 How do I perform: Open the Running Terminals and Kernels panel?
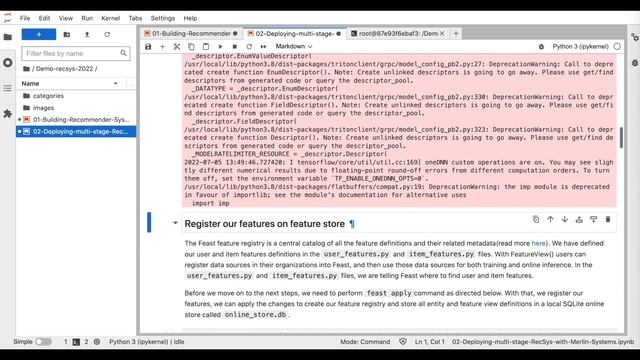[x=8, y=63]
